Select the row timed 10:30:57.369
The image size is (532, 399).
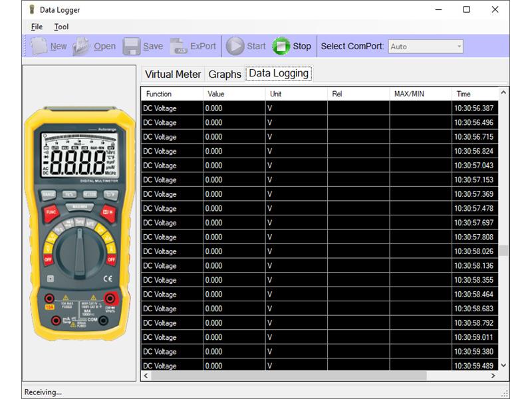[x=320, y=194]
